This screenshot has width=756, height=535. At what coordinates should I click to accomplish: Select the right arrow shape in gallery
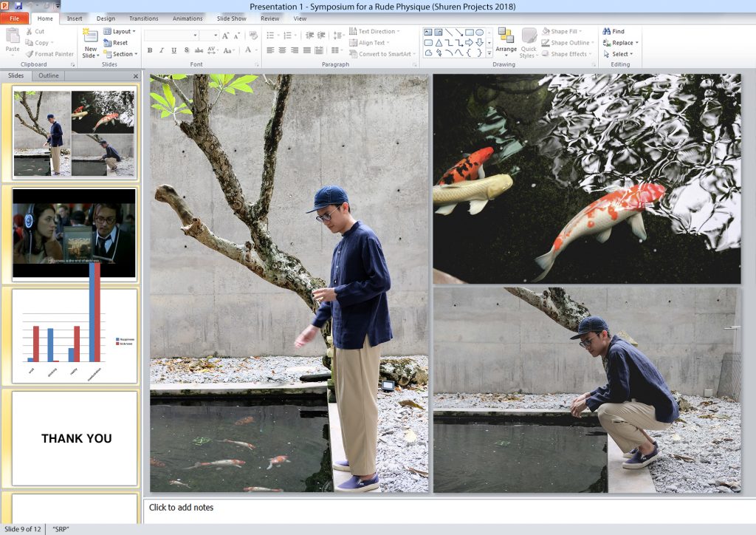point(469,43)
